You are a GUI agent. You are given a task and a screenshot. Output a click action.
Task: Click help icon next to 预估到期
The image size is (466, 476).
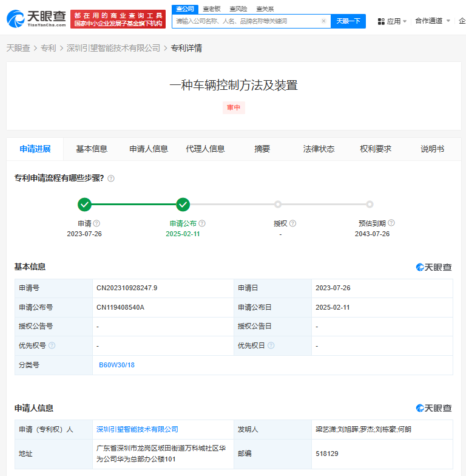click(x=391, y=223)
